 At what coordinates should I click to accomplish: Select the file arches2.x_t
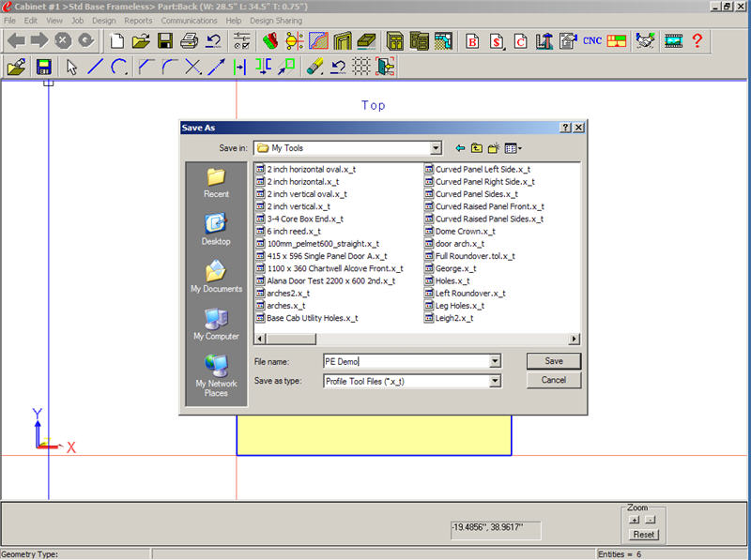(x=284, y=294)
